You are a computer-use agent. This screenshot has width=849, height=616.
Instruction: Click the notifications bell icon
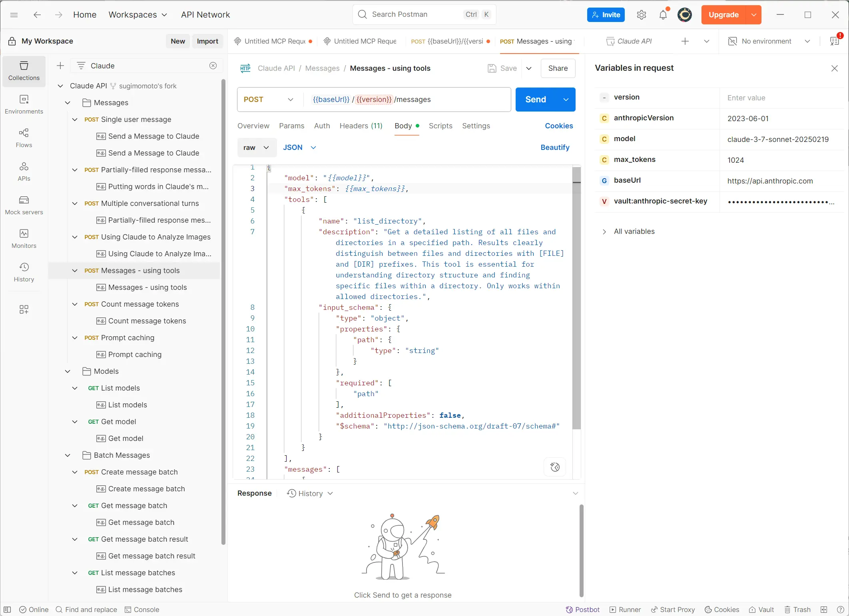(x=663, y=15)
